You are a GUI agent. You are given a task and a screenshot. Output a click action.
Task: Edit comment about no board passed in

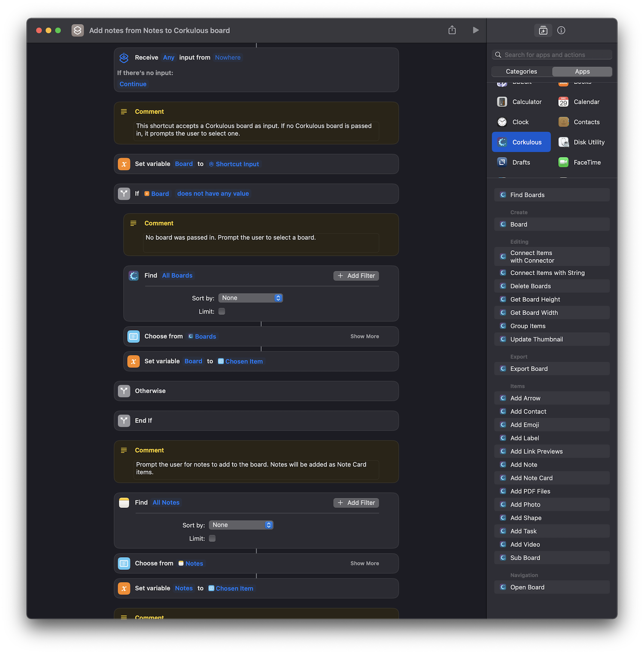261,243
